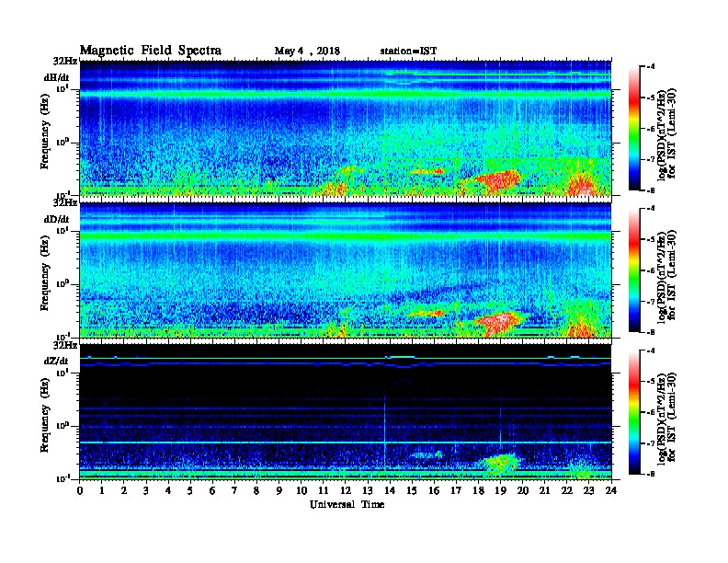Click hour "18" on Universal Time axis
Screen dimensions: 728x563
[478, 491]
